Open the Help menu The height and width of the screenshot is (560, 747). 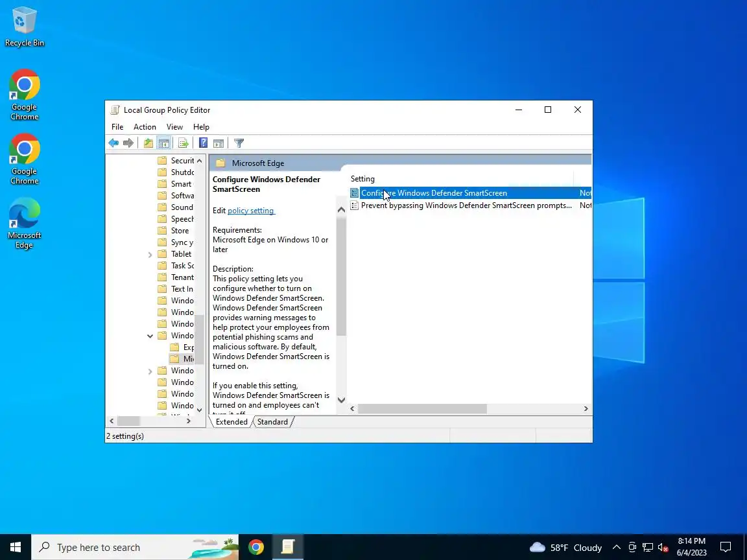coord(201,126)
